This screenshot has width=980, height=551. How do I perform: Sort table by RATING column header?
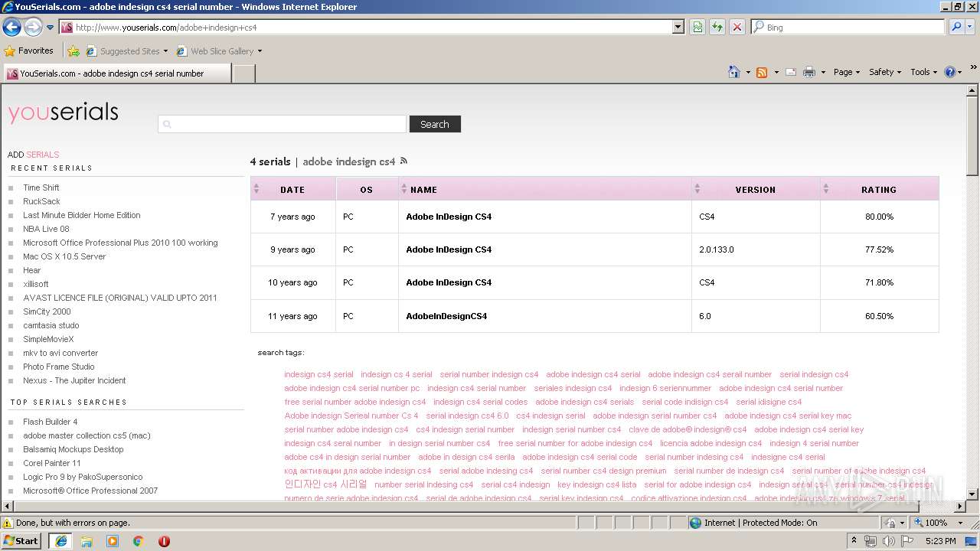(x=879, y=190)
